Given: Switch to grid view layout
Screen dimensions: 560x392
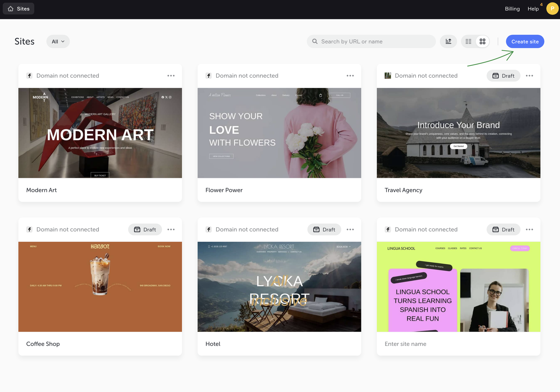Looking at the screenshot, I should (x=482, y=41).
